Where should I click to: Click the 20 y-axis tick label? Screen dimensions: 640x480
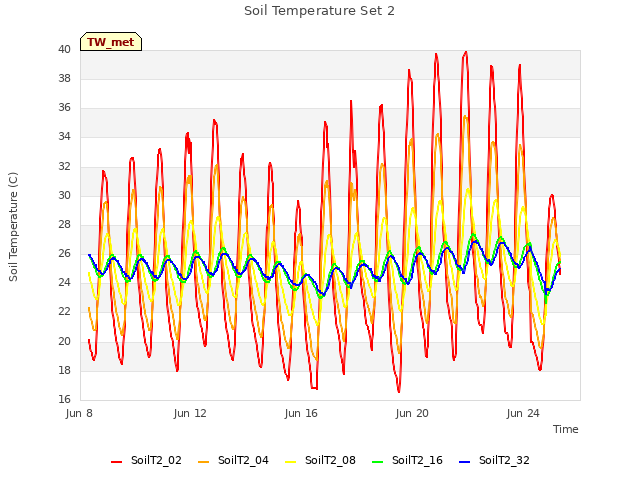click(x=64, y=341)
